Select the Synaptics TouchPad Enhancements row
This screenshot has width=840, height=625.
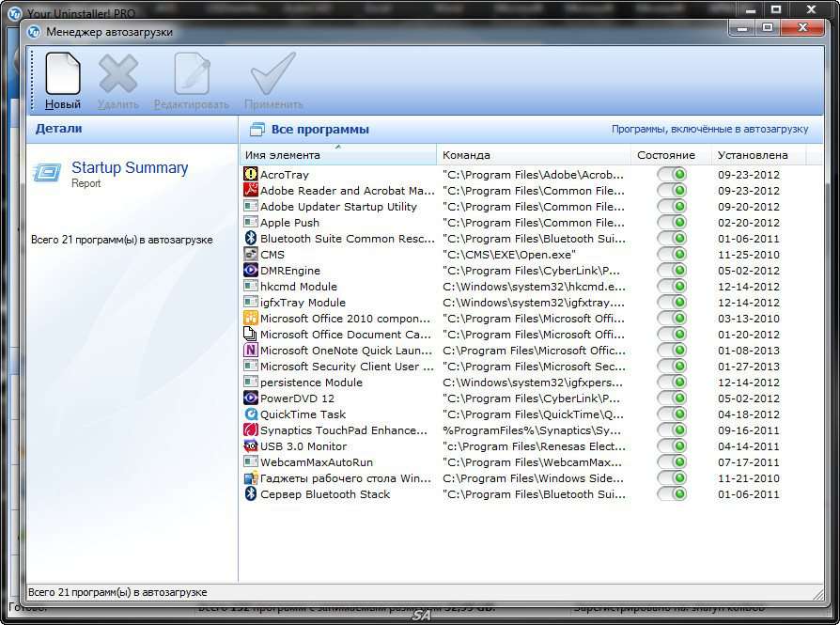click(x=344, y=430)
